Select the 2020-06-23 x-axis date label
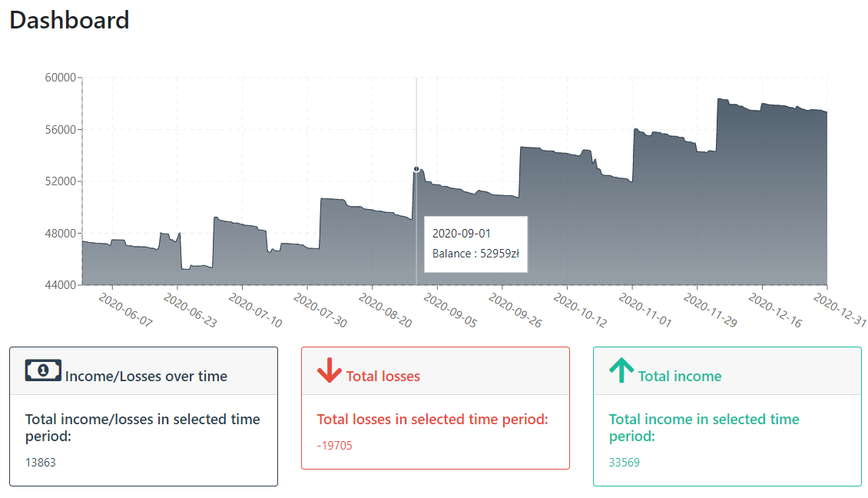 coord(190,310)
